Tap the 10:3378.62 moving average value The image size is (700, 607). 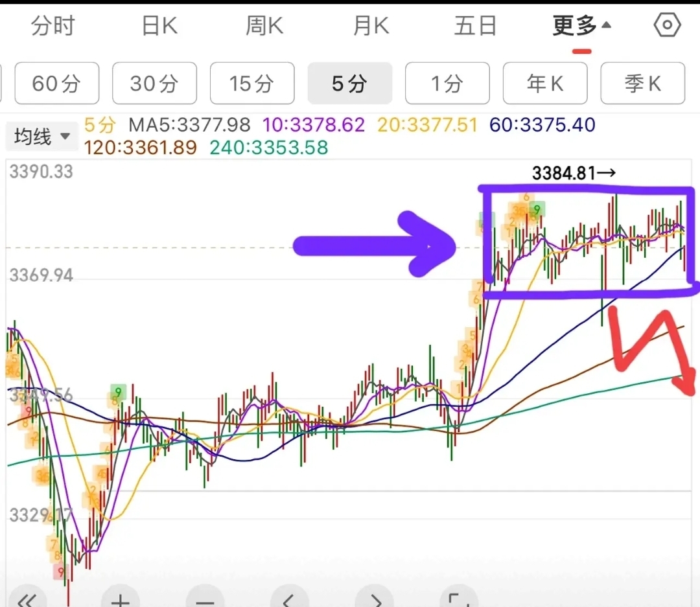314,125
